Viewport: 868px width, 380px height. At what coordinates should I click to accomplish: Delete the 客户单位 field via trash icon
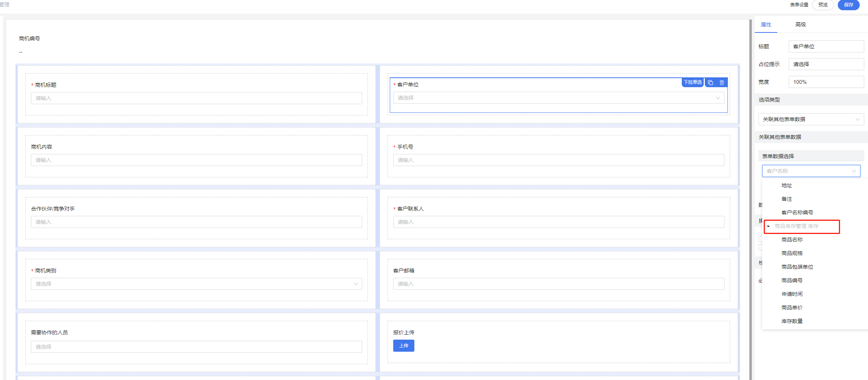pos(722,83)
